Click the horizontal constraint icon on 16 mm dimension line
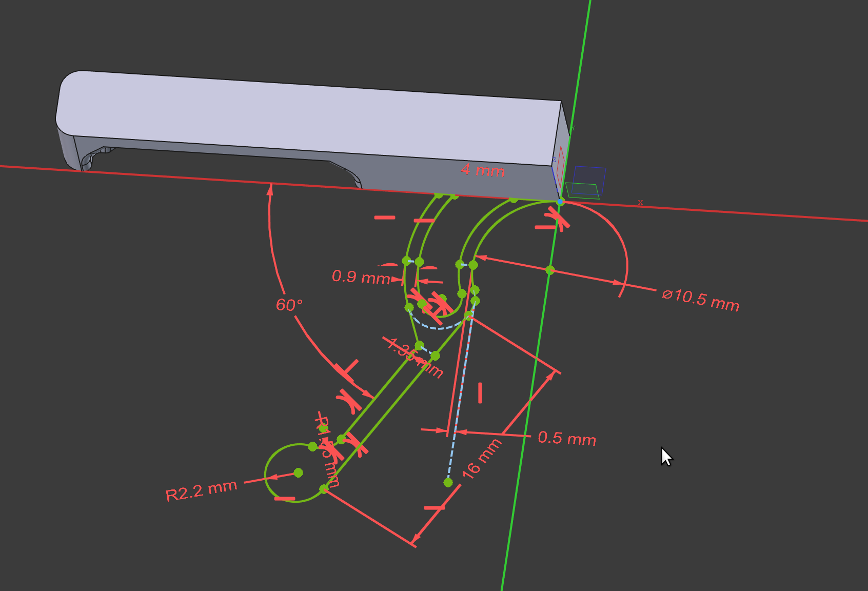The width and height of the screenshot is (868, 591). coord(435,508)
